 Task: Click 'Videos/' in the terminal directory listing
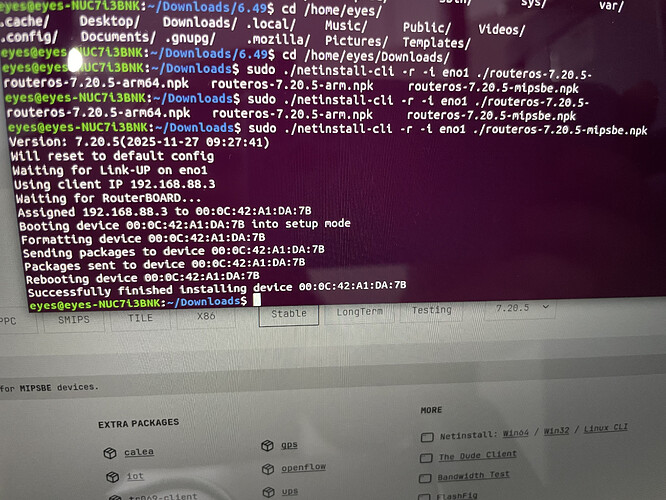click(502, 29)
